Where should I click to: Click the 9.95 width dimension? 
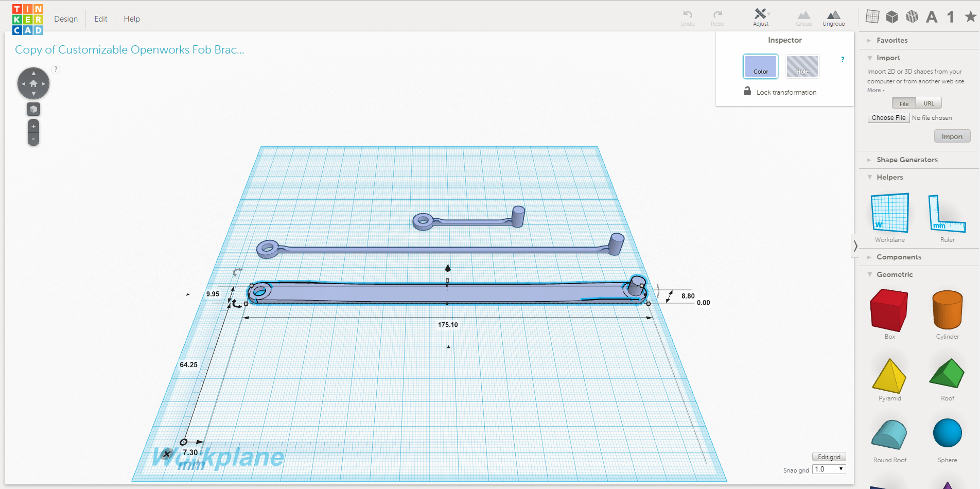213,294
